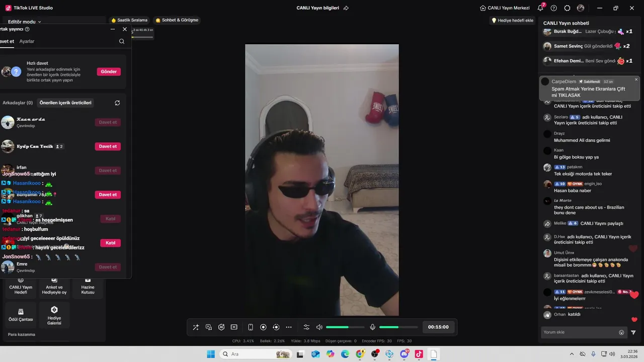Viewport: 644px width, 362px height.
Task: Click the live camera preview
Action: [322, 180]
